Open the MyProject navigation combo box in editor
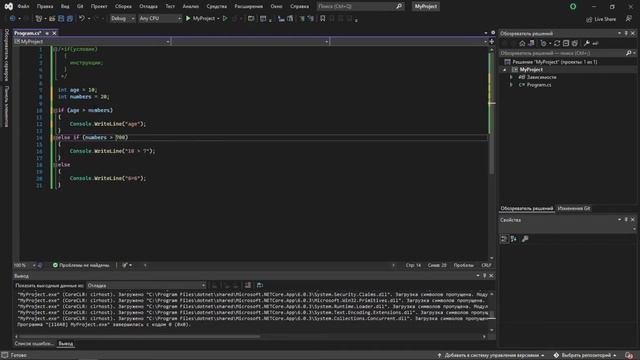640x360 pixels. click(92, 42)
